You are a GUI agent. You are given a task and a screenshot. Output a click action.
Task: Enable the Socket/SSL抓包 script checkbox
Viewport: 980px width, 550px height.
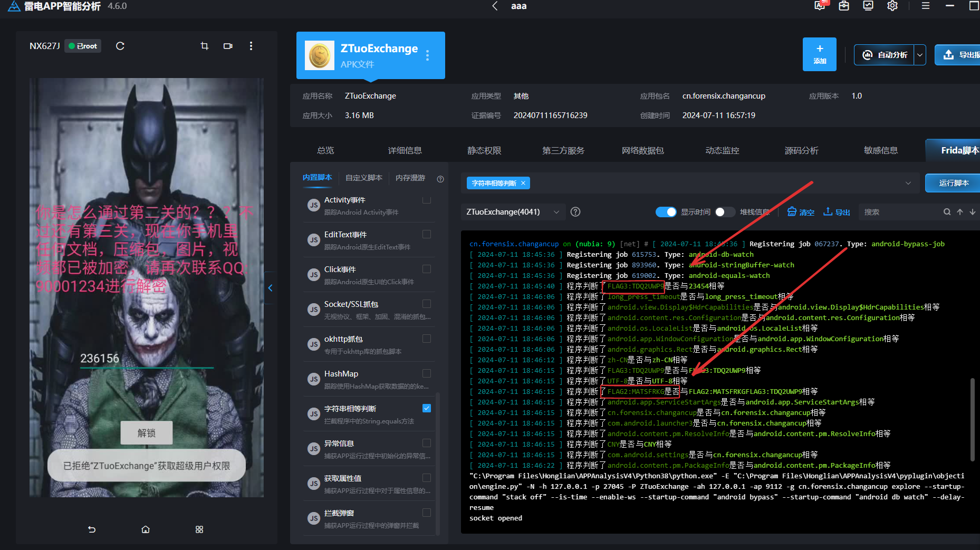point(427,304)
